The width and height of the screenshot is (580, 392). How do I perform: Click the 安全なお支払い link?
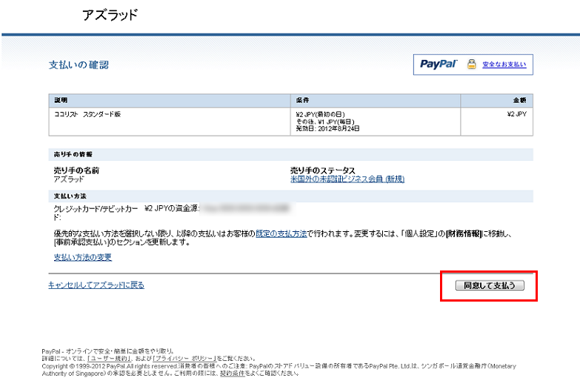pyautogui.click(x=504, y=64)
